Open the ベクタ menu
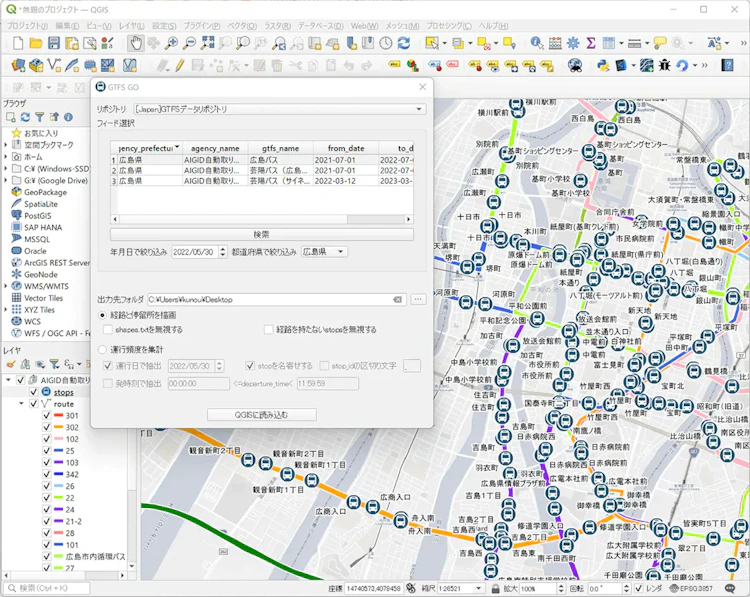The width and height of the screenshot is (750, 597). [x=242, y=26]
